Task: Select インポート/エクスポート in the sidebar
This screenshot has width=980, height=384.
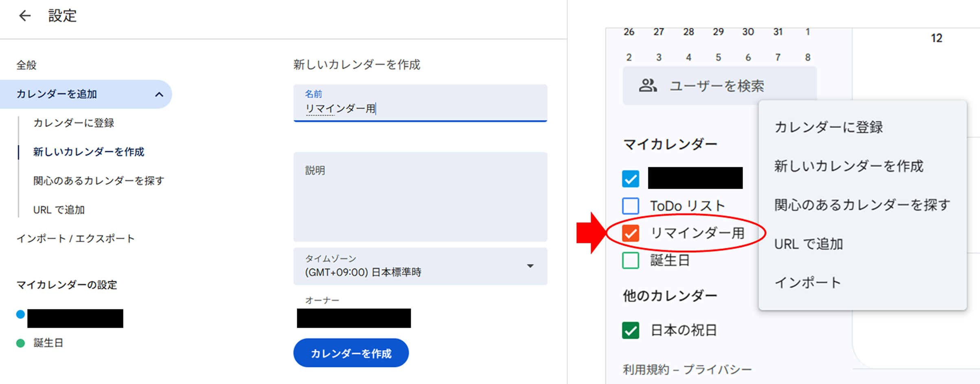Action: pyautogui.click(x=76, y=238)
